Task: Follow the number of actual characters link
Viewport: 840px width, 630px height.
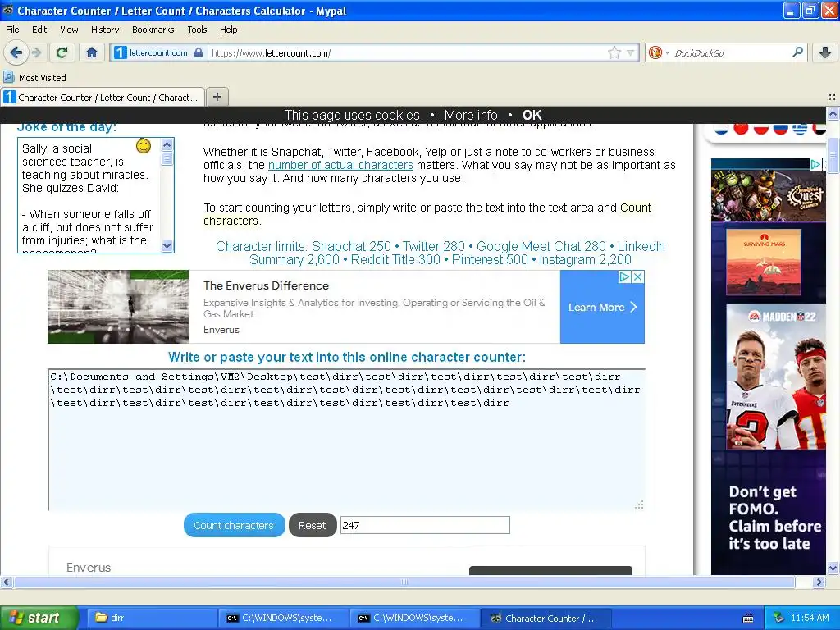Action: pos(340,165)
